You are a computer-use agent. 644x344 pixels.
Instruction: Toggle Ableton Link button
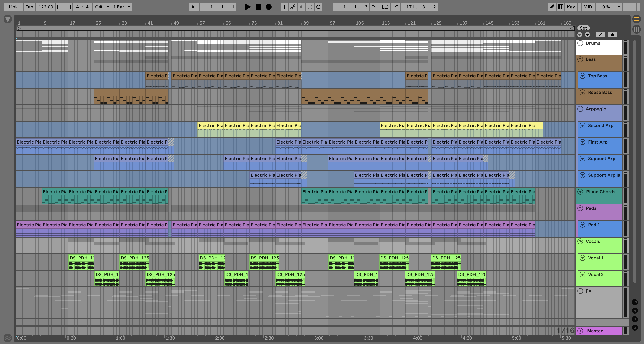[x=13, y=7]
